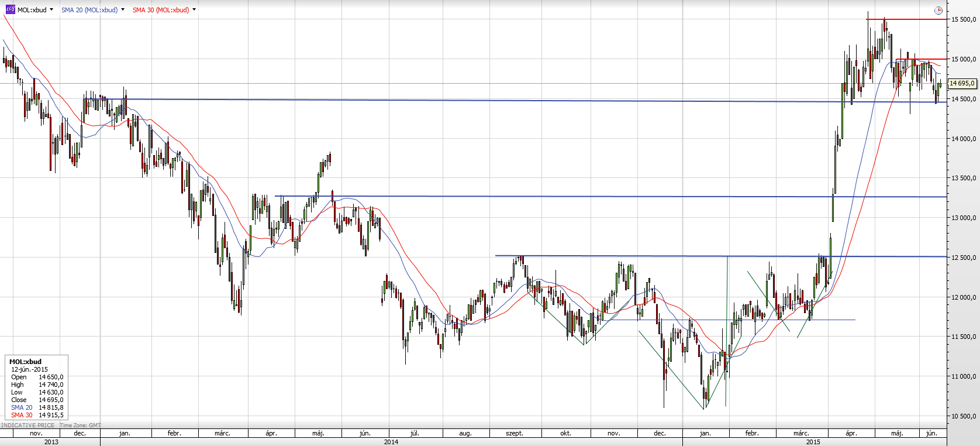Click the 2013 year label on time axis
Viewport: 980px width, 446px height.
(x=51, y=442)
